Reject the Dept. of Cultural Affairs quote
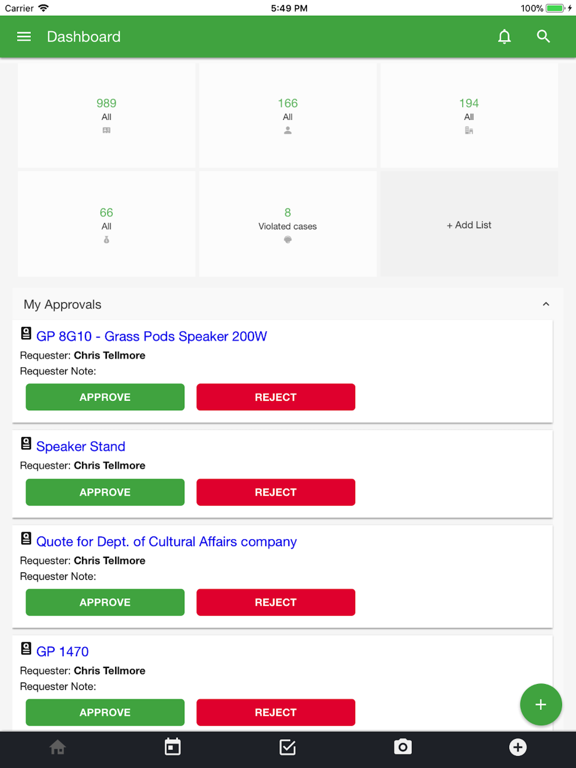Image resolution: width=576 pixels, height=768 pixels. pyautogui.click(x=276, y=602)
